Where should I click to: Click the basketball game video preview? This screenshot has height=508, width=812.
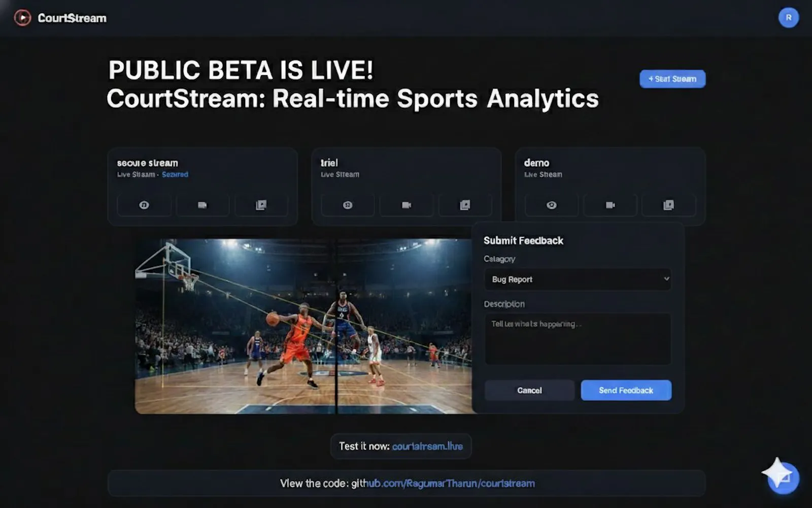303,326
